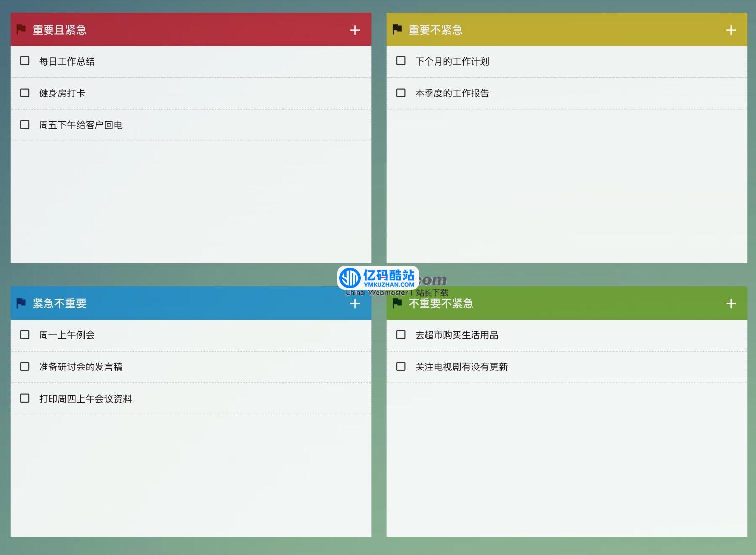The image size is (756, 555).
Task: Click task text 每日工作总结
Action: 67,61
